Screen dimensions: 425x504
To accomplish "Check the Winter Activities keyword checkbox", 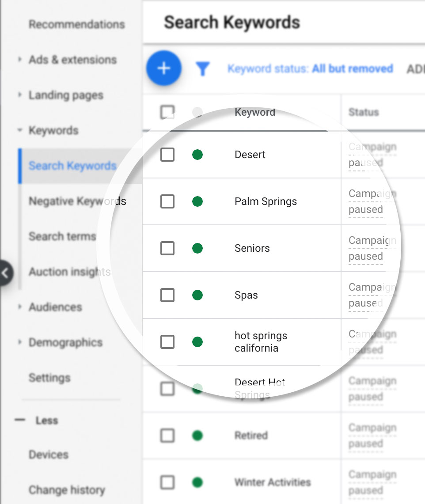I will [167, 482].
